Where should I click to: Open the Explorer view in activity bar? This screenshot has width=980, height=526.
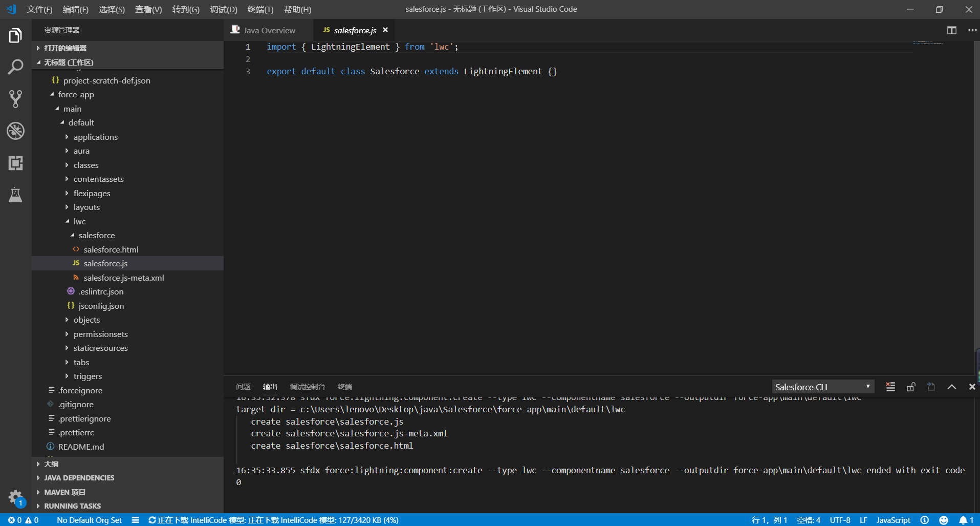[15, 35]
